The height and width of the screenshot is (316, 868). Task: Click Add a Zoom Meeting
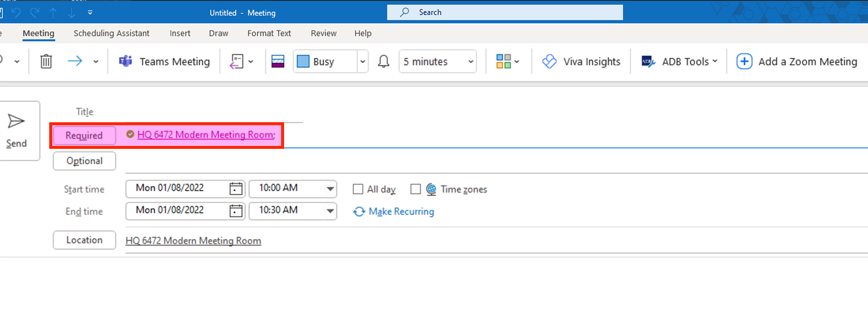(x=797, y=62)
